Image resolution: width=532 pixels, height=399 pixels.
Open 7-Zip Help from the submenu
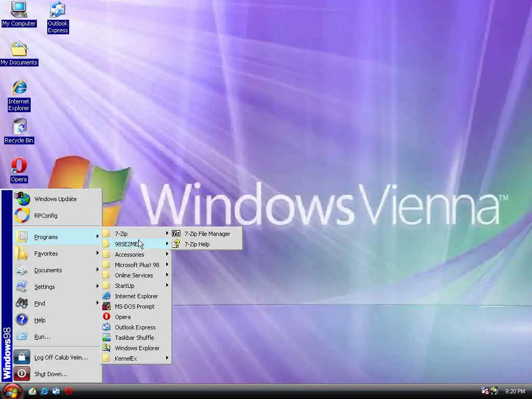point(207,244)
